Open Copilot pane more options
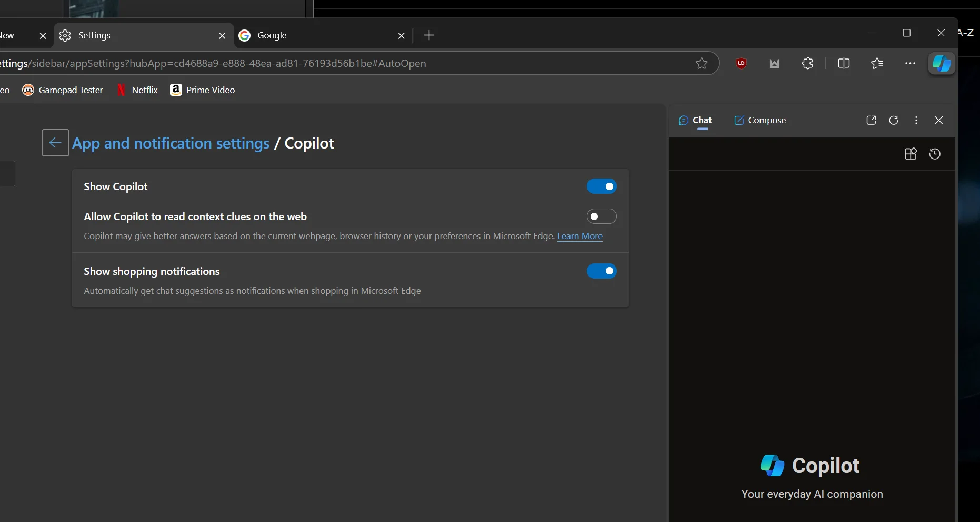The image size is (980, 522). [916, 121]
